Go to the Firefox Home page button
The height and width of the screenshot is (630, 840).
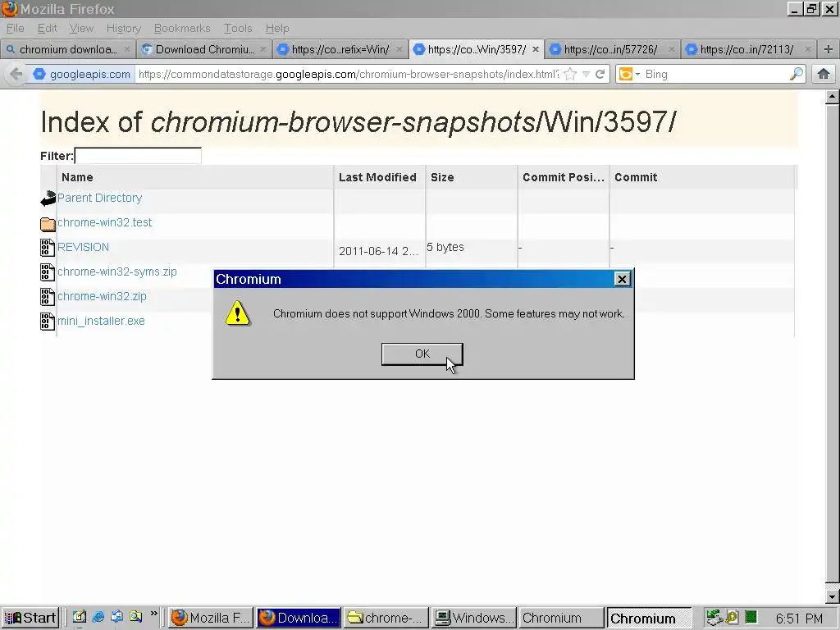coord(824,74)
